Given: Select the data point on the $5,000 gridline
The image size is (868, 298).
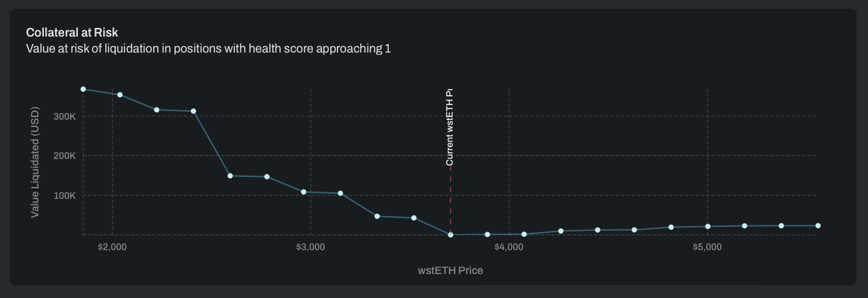Looking at the screenshot, I should [x=708, y=227].
